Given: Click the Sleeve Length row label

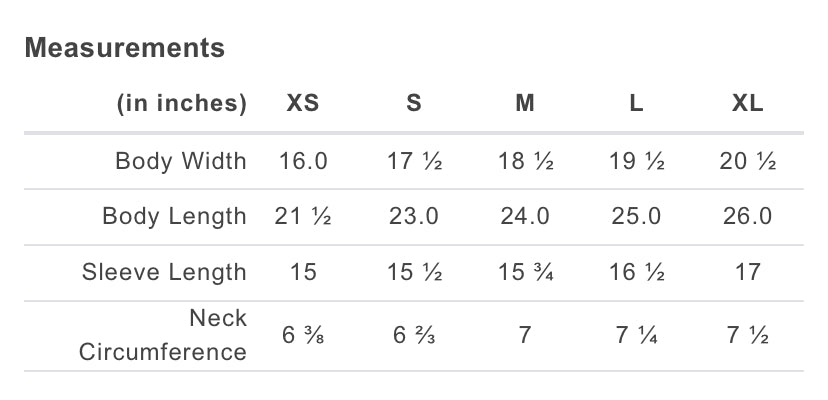Looking at the screenshot, I should [164, 272].
